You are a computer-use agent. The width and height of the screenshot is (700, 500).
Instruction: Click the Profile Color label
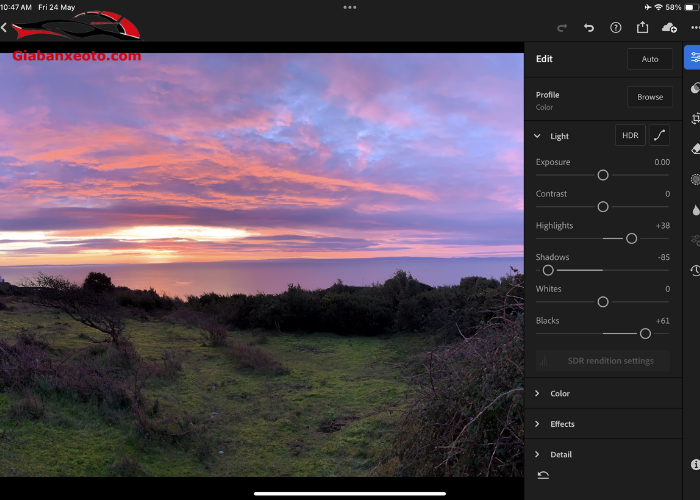548,100
